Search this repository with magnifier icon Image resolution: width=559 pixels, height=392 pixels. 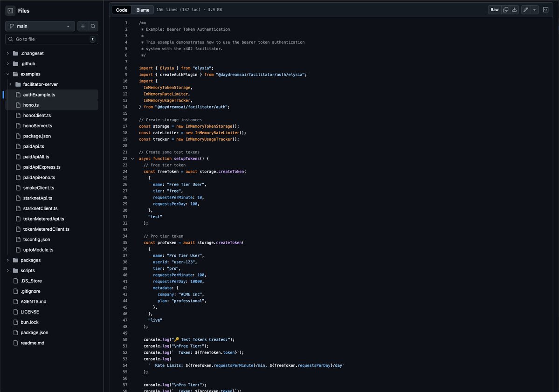[x=93, y=26]
